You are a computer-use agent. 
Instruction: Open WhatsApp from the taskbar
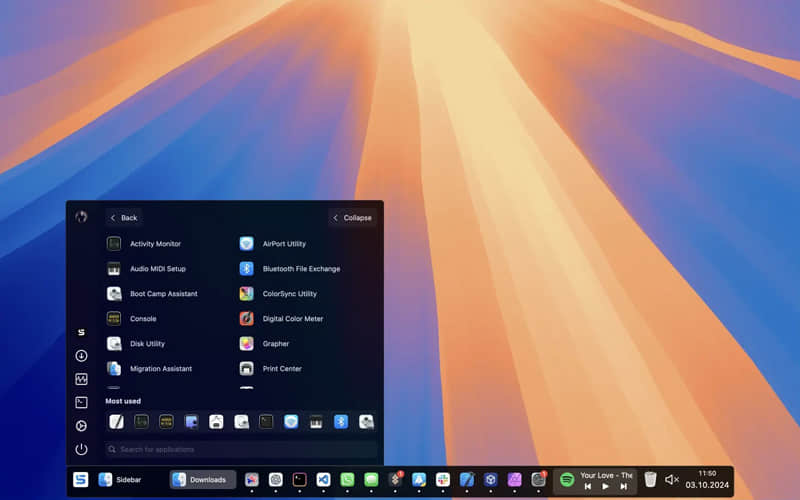pos(347,480)
